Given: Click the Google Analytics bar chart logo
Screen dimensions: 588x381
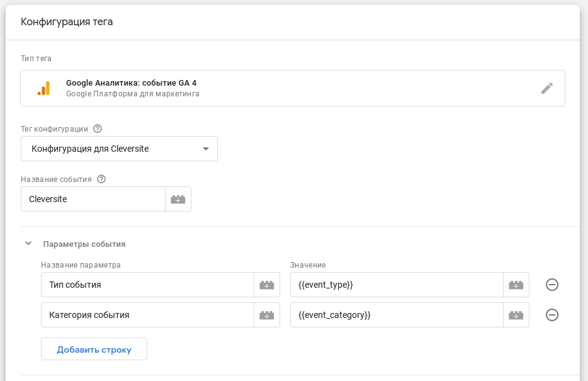Looking at the screenshot, I should pyautogui.click(x=43, y=89).
